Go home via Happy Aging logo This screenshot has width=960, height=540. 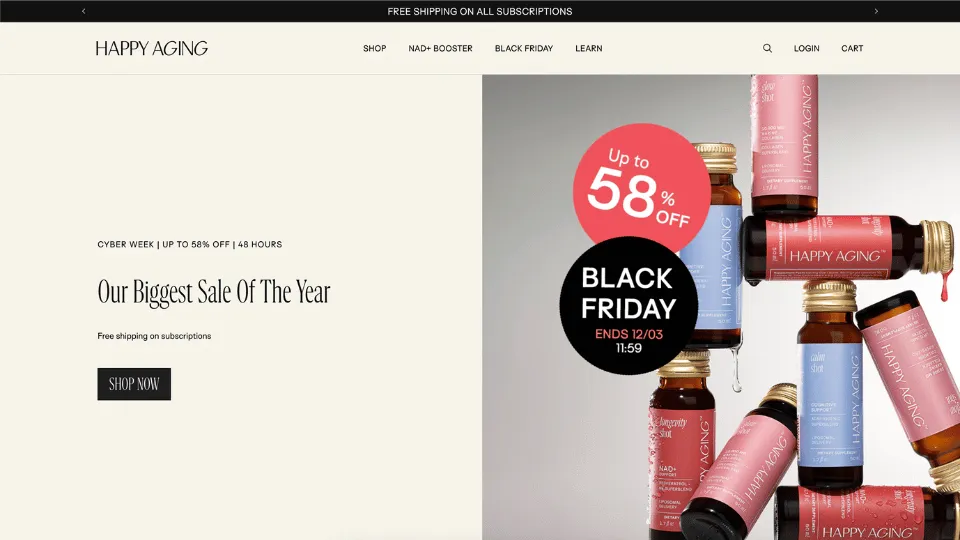pyautogui.click(x=151, y=48)
